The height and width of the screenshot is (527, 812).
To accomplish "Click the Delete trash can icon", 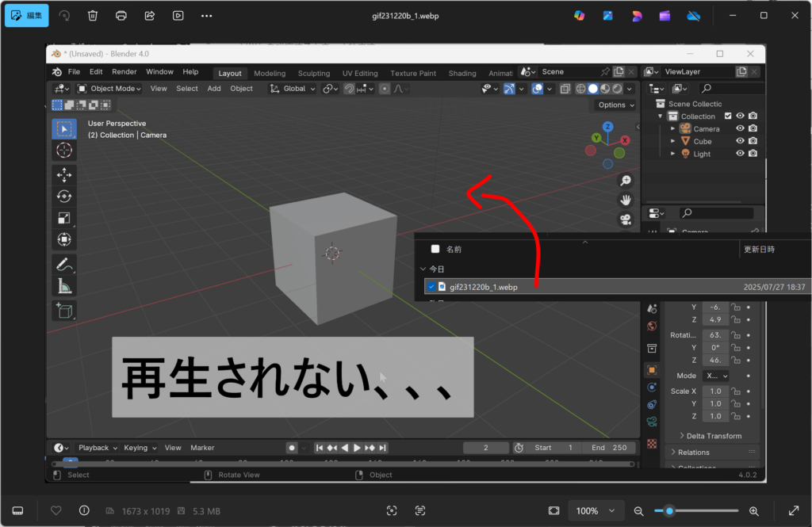I will (93, 15).
